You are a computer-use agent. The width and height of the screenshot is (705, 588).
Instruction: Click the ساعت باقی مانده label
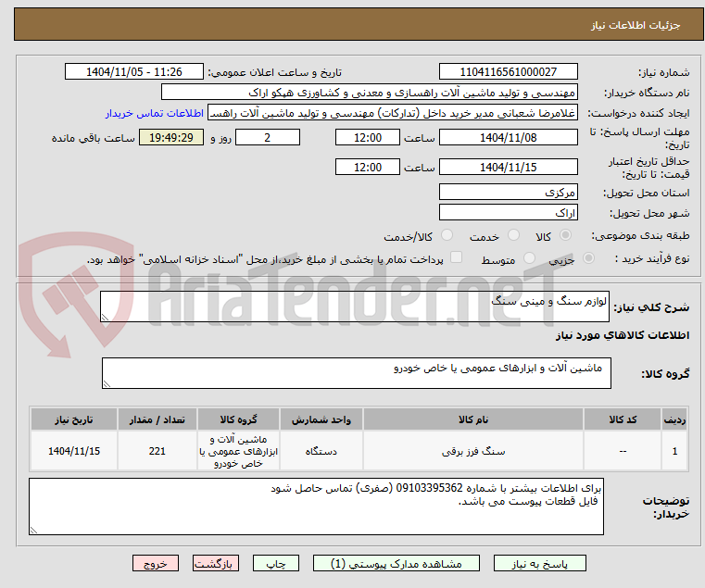click(x=93, y=138)
